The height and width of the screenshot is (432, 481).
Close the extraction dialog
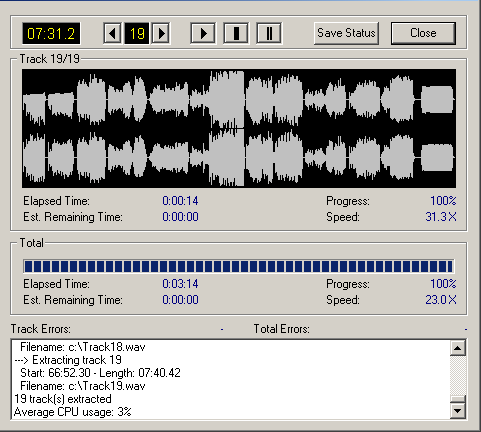pyautogui.click(x=423, y=33)
